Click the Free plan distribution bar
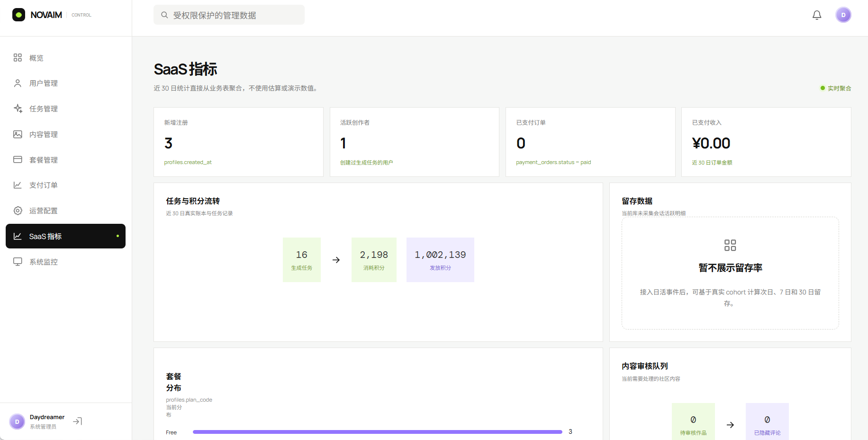Screen dimensions: 868x440 point(377,432)
